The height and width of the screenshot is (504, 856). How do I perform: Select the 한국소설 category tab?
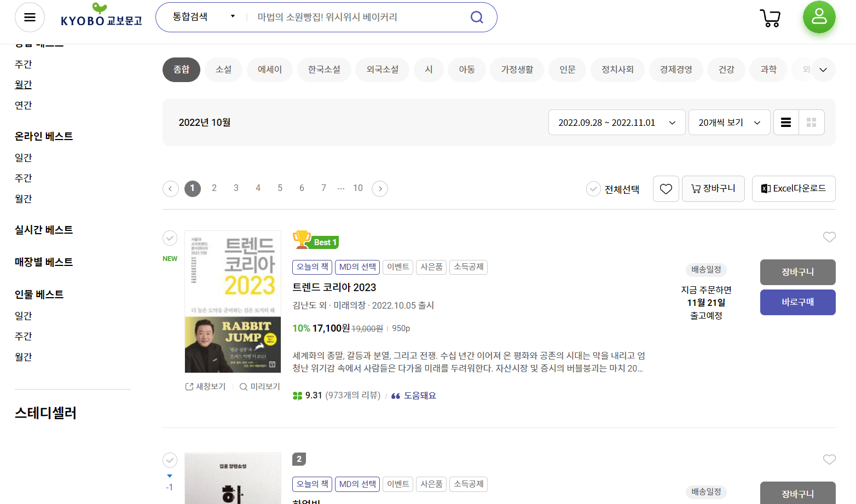point(324,69)
